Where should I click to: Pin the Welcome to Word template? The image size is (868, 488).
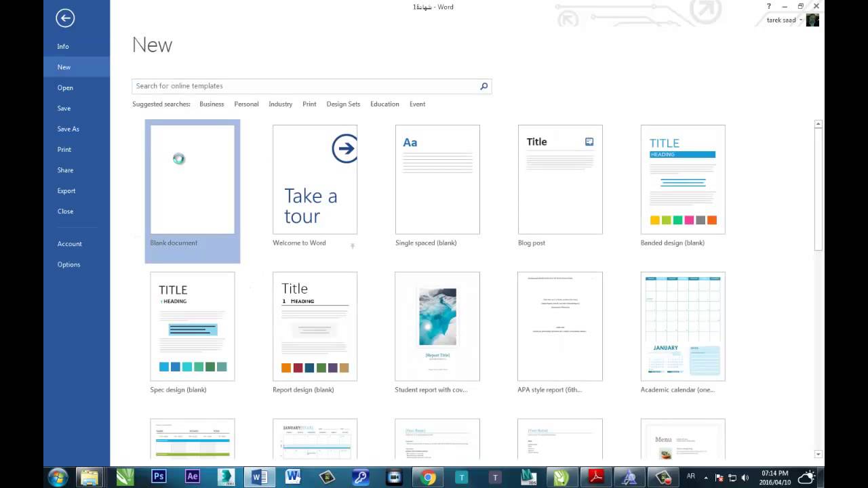pos(352,245)
